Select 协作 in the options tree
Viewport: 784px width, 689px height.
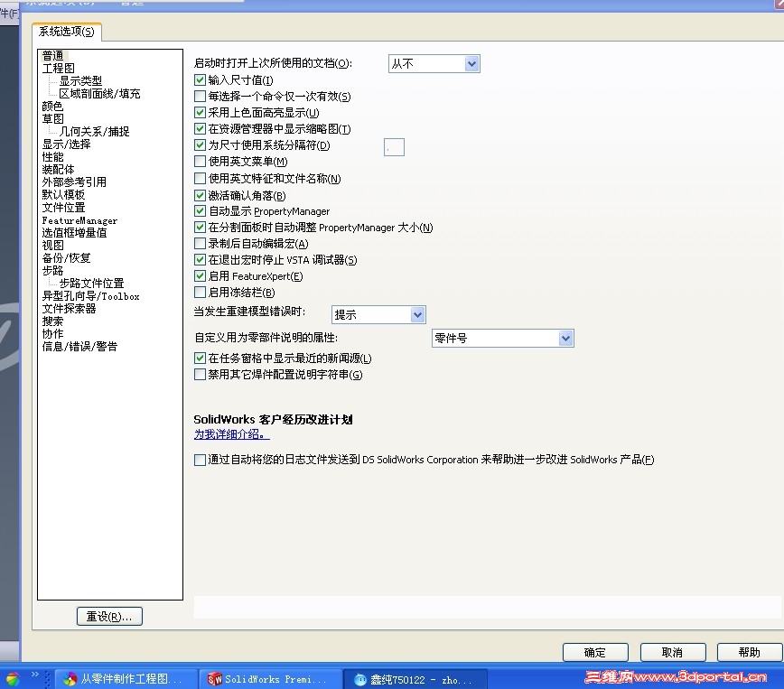point(53,333)
